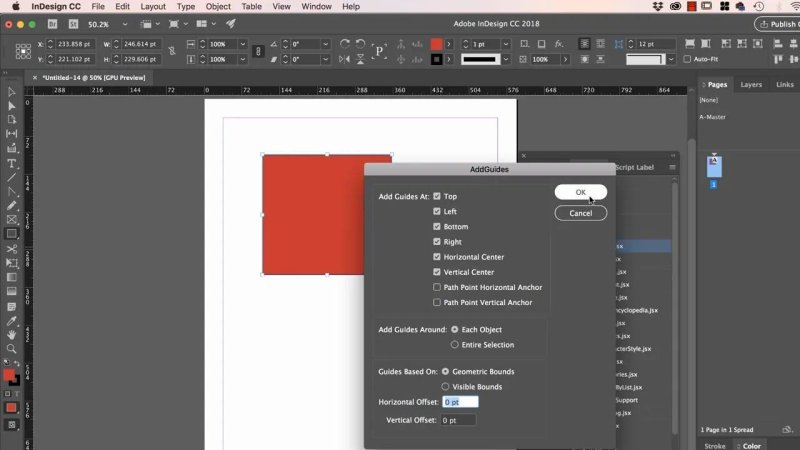Open the zoom level 50.2% dropdown
The height and width of the screenshot is (450, 800).
pos(124,24)
